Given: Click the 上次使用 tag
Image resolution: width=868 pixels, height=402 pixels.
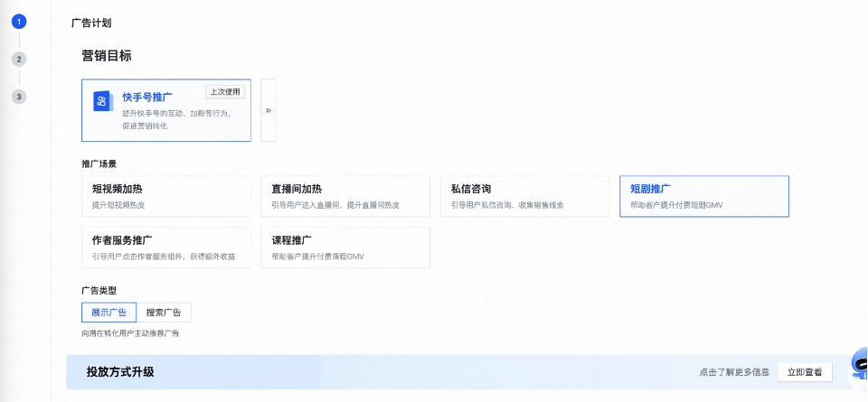Looking at the screenshot, I should [x=225, y=92].
